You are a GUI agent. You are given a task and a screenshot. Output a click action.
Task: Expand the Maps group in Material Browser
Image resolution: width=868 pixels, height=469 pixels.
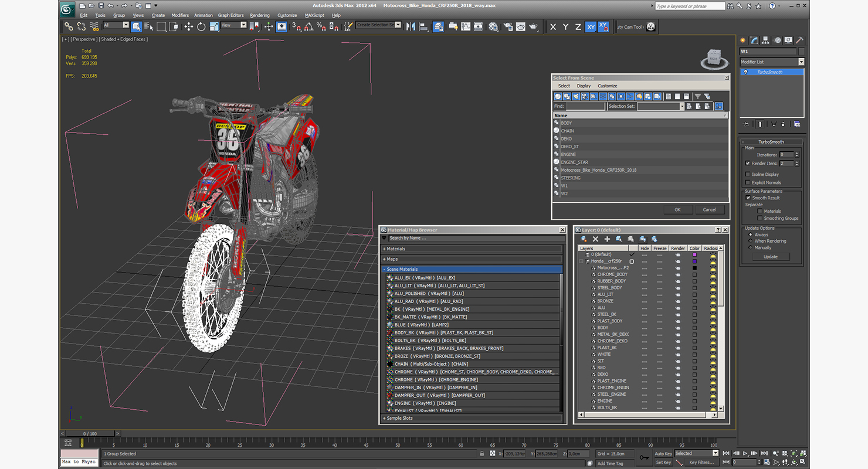coord(472,259)
